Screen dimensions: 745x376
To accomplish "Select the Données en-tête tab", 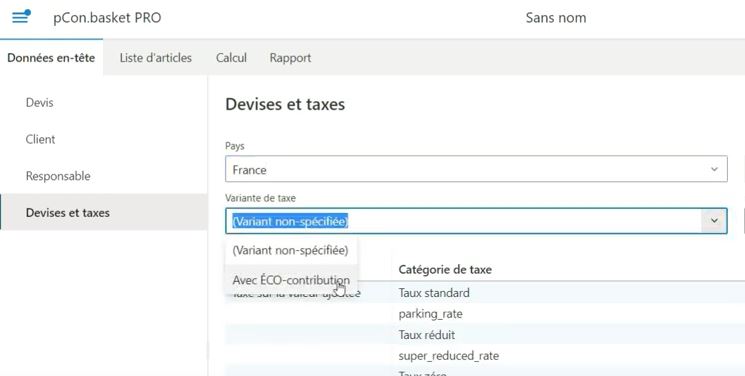I will tap(51, 58).
